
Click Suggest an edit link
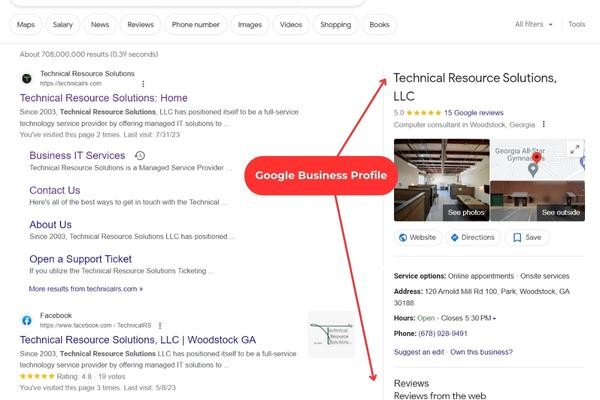tap(419, 352)
